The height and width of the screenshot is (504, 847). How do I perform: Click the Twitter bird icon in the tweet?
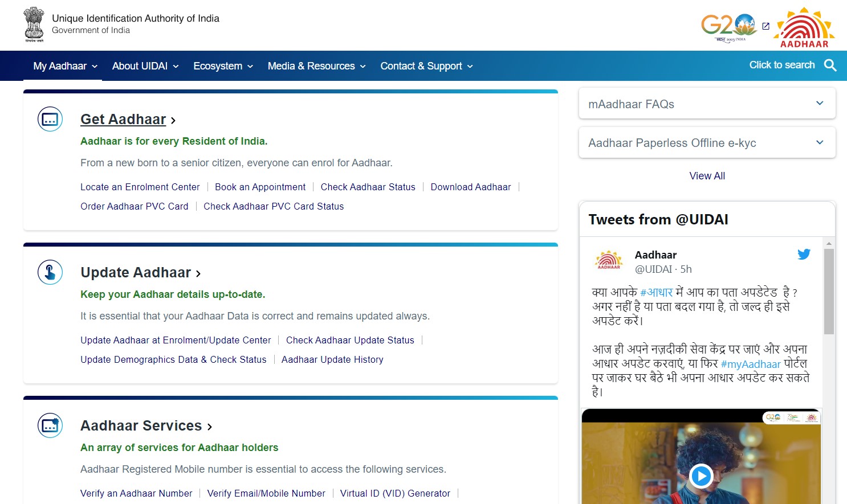804,255
